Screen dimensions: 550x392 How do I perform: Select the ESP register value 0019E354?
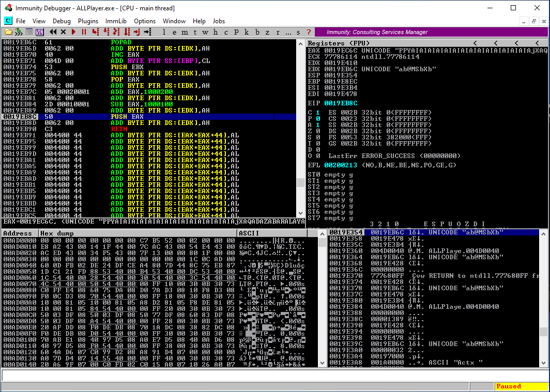click(341, 75)
